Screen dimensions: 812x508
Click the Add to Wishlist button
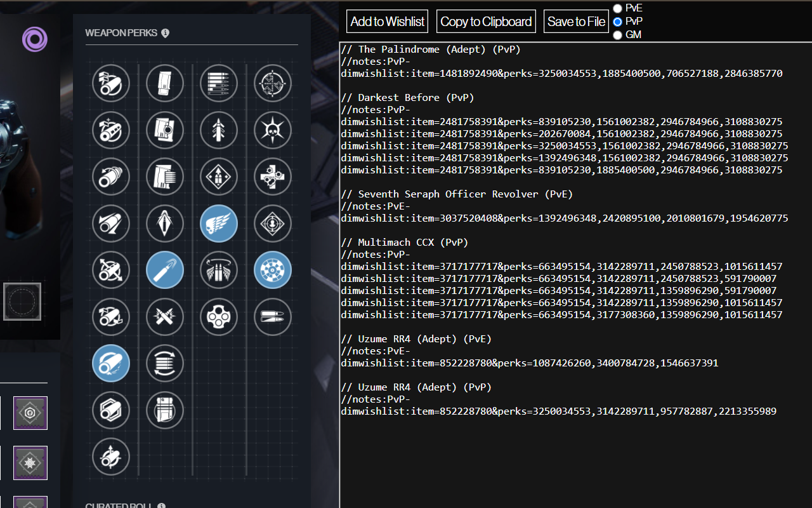coord(387,22)
